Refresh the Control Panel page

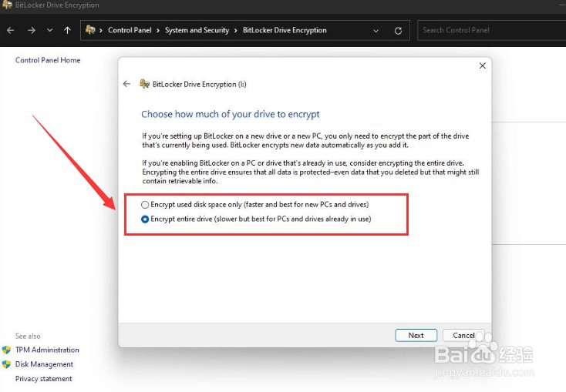[x=398, y=31]
